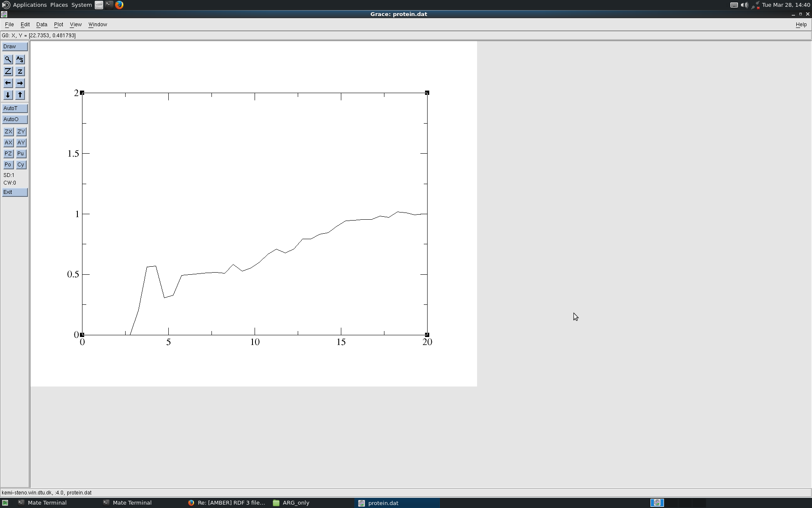Click the small z zoom-out button
Viewport: 812px width, 508px height.
20,71
